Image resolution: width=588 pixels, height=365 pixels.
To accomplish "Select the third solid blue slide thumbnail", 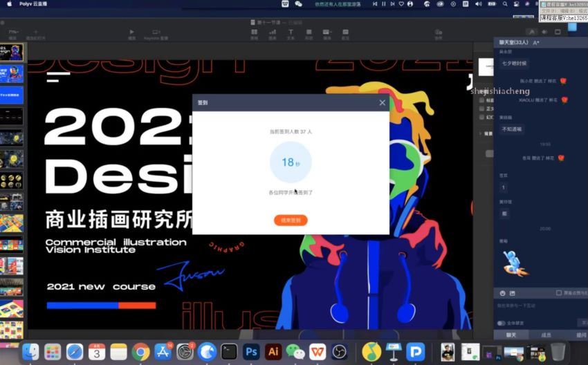I will 12,95.
